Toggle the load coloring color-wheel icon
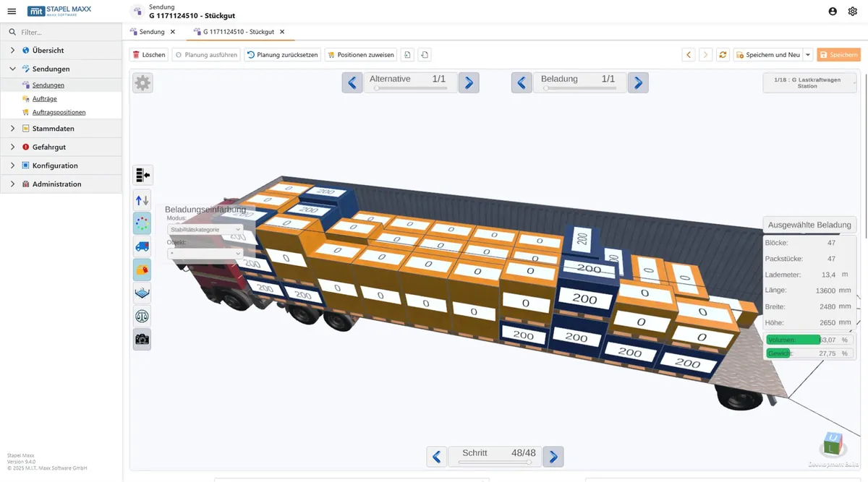This screenshot has width=868, height=482. pos(142,223)
